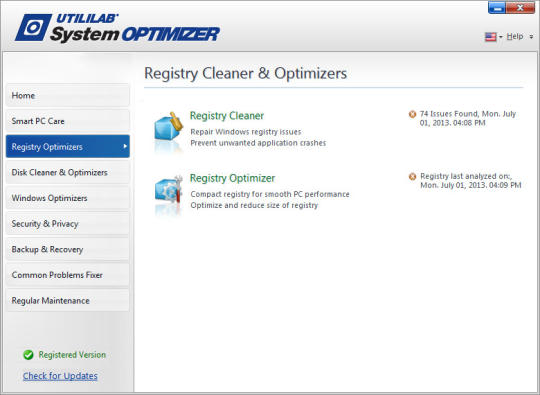The height and width of the screenshot is (395, 540).
Task: Click warning icon beside Registry last analyzed
Action: pyautogui.click(x=412, y=176)
